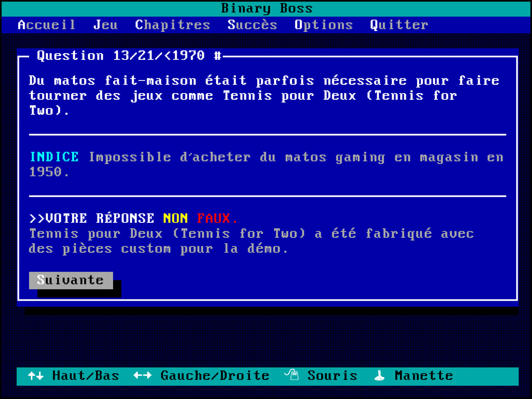Select the Haut/Bas text label

(86, 376)
